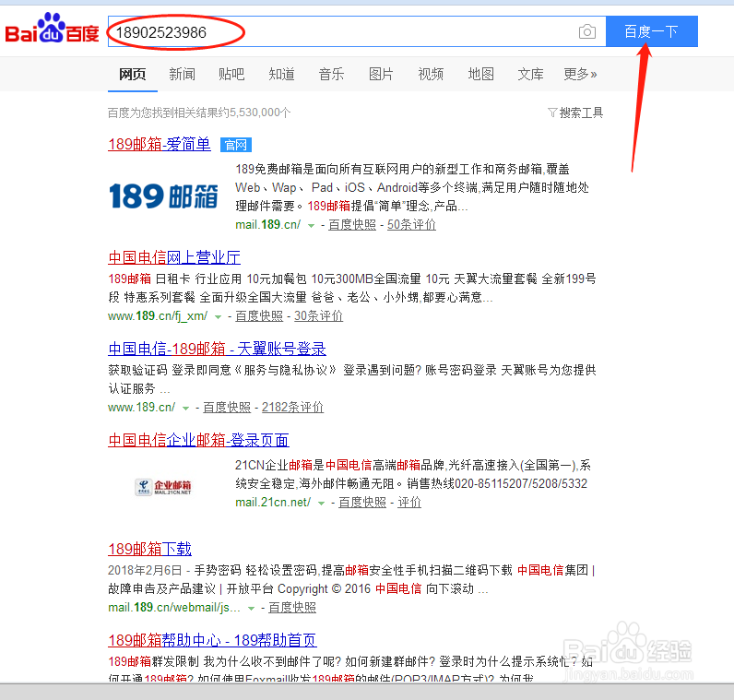Open the 189邮箱-爱简单 result
Viewport: 734px width, 700px height.
click(x=160, y=144)
